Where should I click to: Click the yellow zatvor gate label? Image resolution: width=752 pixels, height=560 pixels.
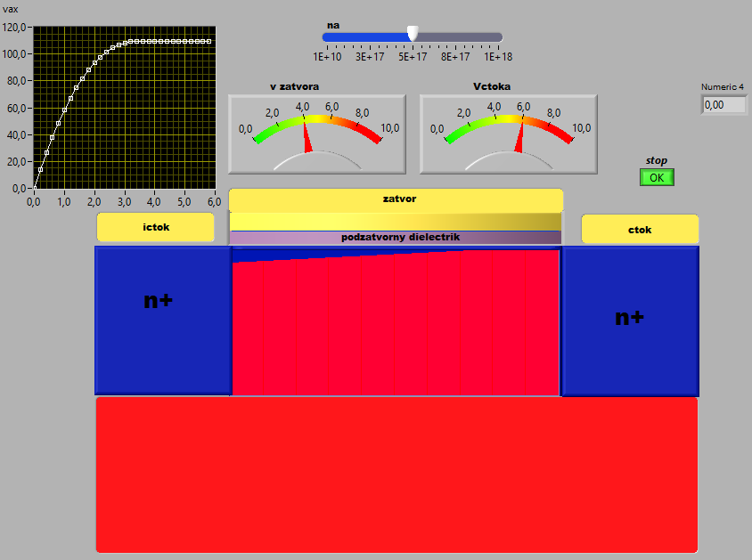(x=396, y=199)
